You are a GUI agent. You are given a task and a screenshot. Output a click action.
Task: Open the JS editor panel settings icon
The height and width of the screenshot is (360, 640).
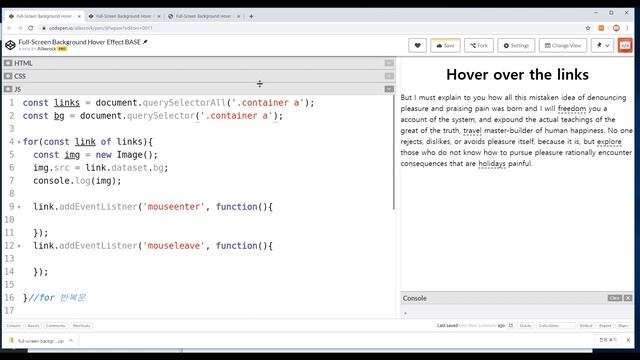click(x=8, y=89)
